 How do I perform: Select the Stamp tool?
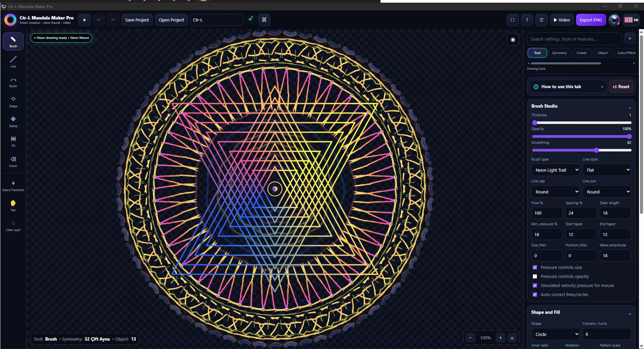(x=13, y=121)
